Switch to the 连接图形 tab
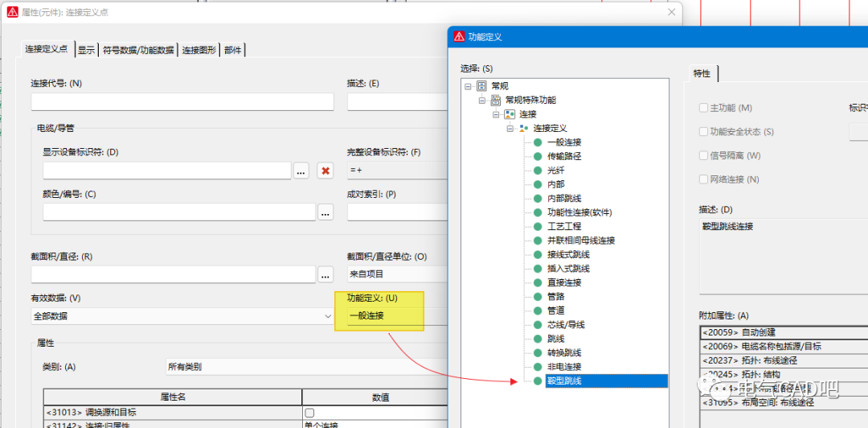 point(199,50)
